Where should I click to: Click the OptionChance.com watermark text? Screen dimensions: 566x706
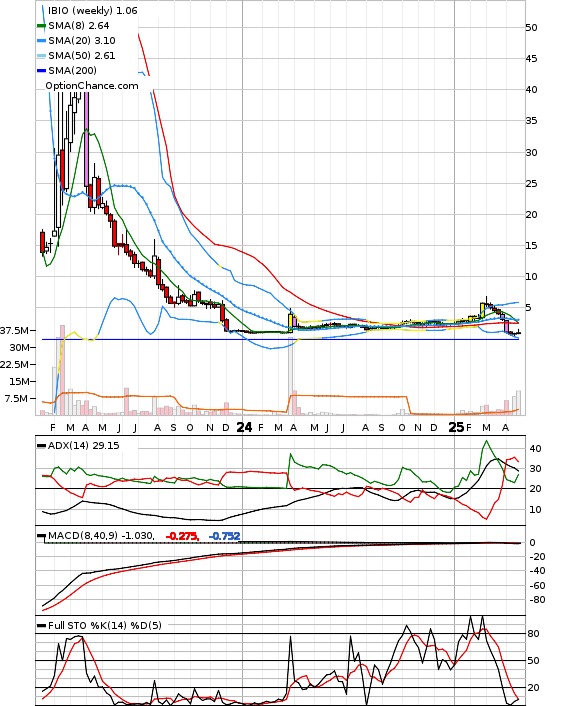(x=92, y=86)
